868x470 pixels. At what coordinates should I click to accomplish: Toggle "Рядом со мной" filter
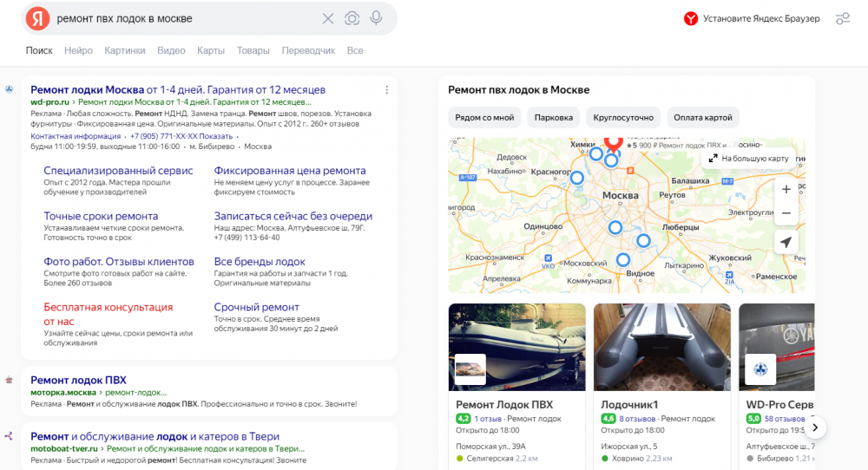click(485, 117)
